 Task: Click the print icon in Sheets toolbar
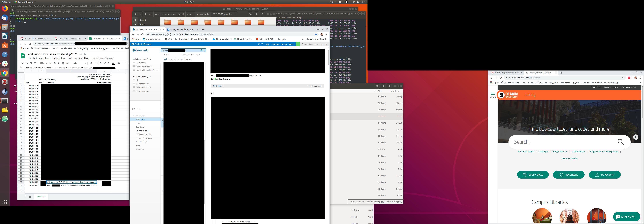click(31, 63)
